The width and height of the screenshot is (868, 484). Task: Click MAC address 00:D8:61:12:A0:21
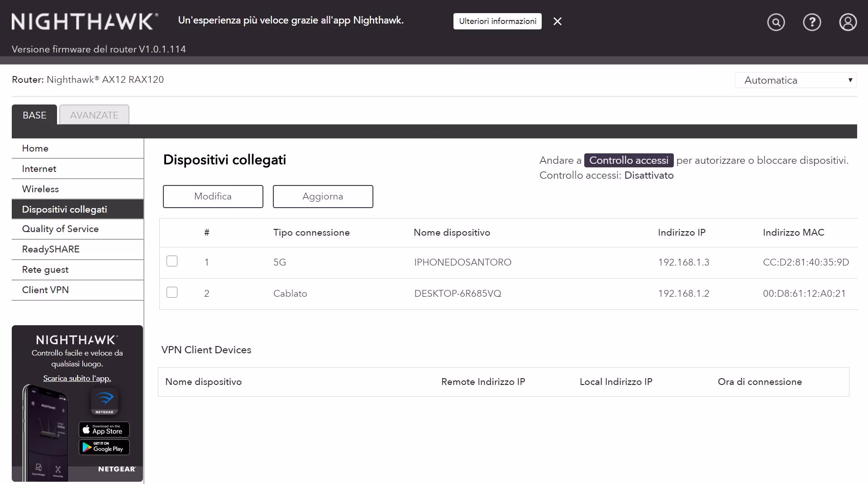point(804,294)
